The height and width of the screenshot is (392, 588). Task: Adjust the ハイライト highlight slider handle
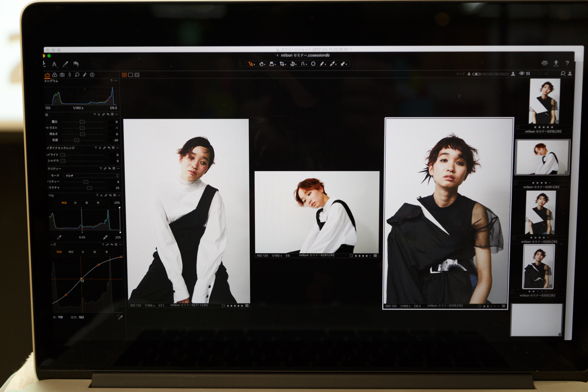[x=63, y=155]
